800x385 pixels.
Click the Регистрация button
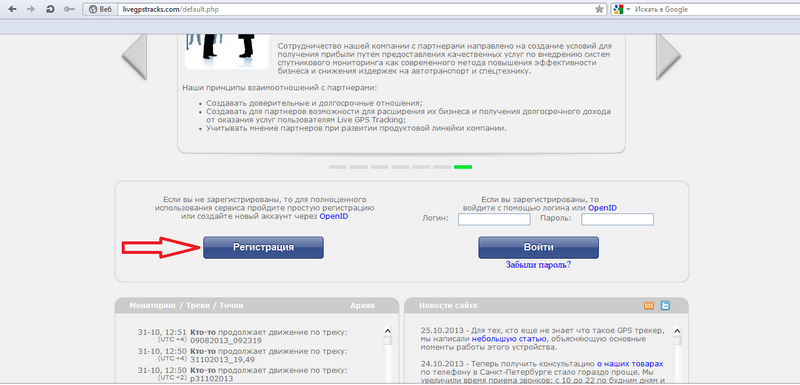tap(263, 247)
